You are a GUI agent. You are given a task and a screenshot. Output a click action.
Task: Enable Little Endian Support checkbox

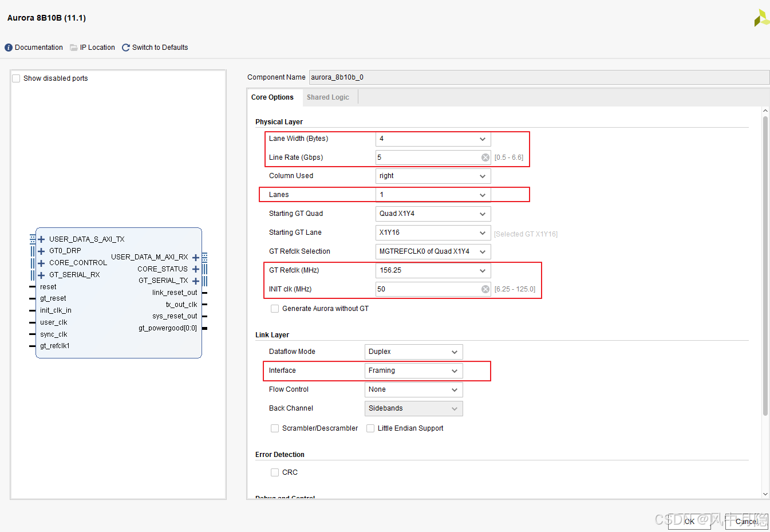370,428
